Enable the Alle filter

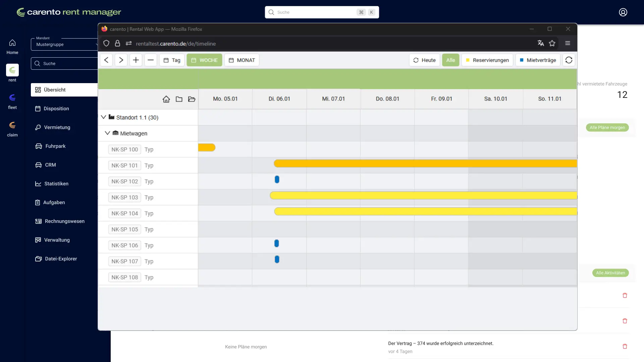pyautogui.click(x=450, y=60)
